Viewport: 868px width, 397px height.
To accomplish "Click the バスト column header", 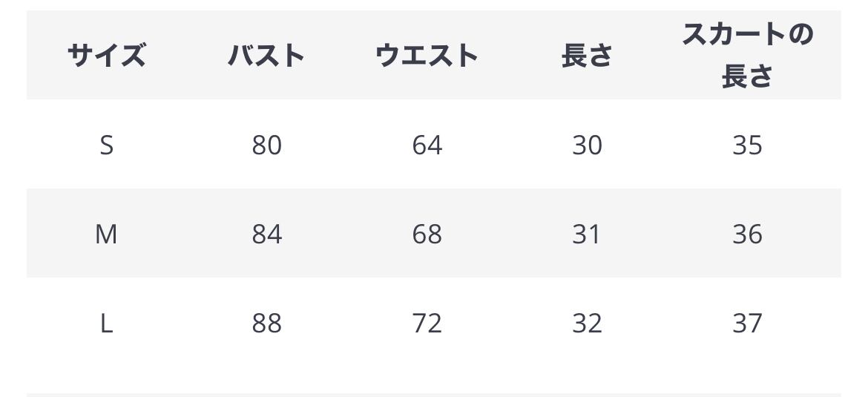I will point(266,56).
